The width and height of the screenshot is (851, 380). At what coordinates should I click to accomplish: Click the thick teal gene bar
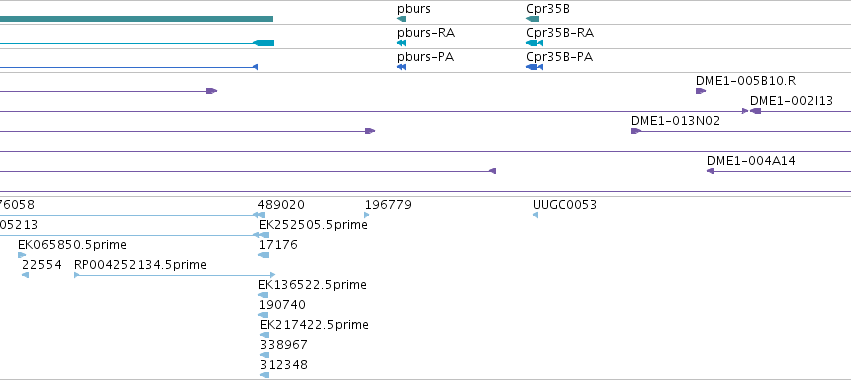click(x=136, y=19)
